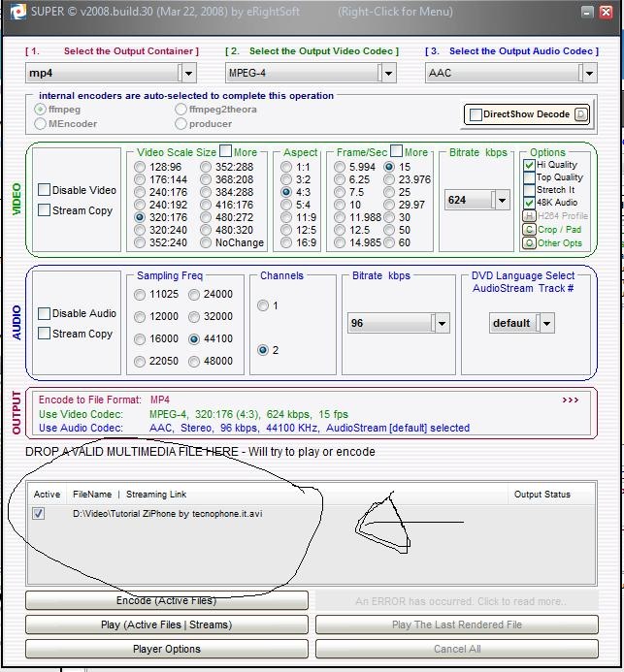Open the mp4 output container dropdown

187,73
